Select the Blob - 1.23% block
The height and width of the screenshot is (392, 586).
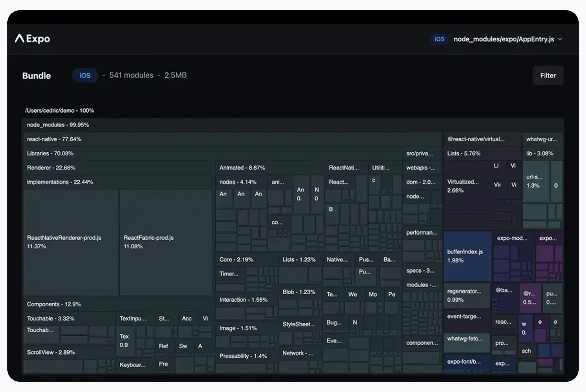click(x=300, y=292)
